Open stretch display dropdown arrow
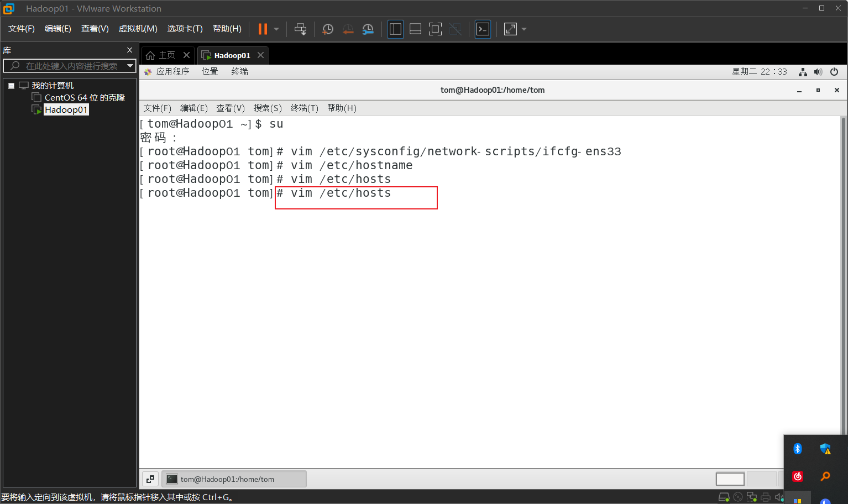Viewport: 848px width, 504px height. 524,29
